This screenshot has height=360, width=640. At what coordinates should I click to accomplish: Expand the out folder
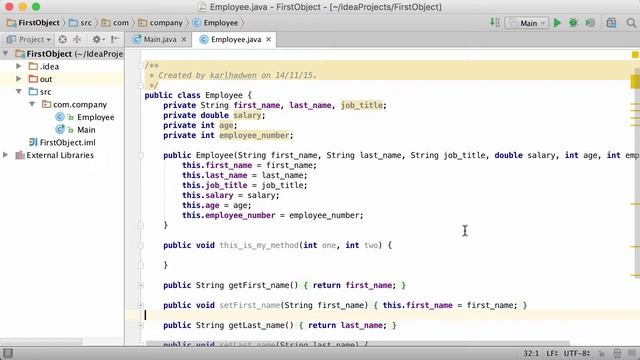18,79
